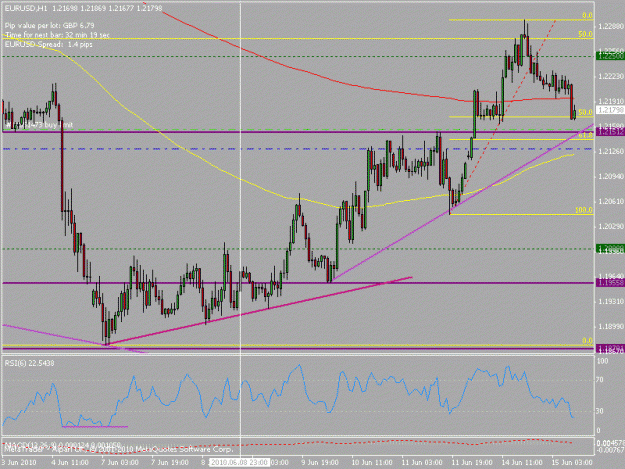The height and width of the screenshot is (469, 625).
Task: Select the purple 1.21512 price level tag
Action: click(610, 131)
